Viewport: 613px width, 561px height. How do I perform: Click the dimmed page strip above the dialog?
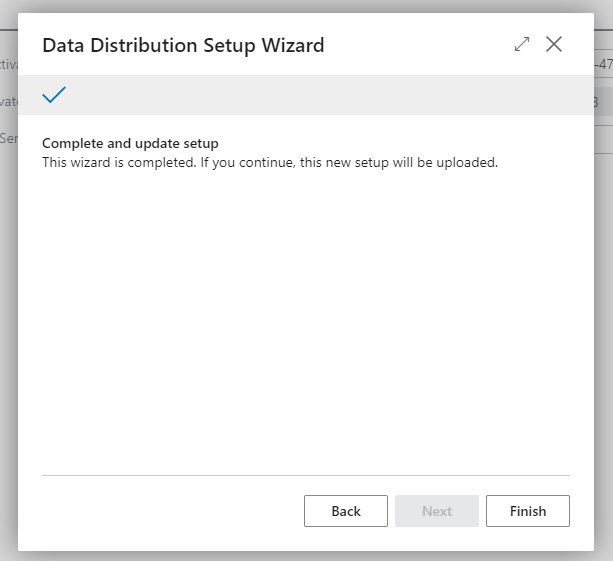pos(306,6)
